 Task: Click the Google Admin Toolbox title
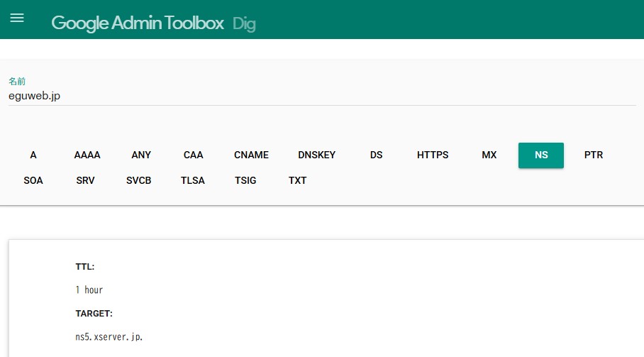tap(138, 23)
